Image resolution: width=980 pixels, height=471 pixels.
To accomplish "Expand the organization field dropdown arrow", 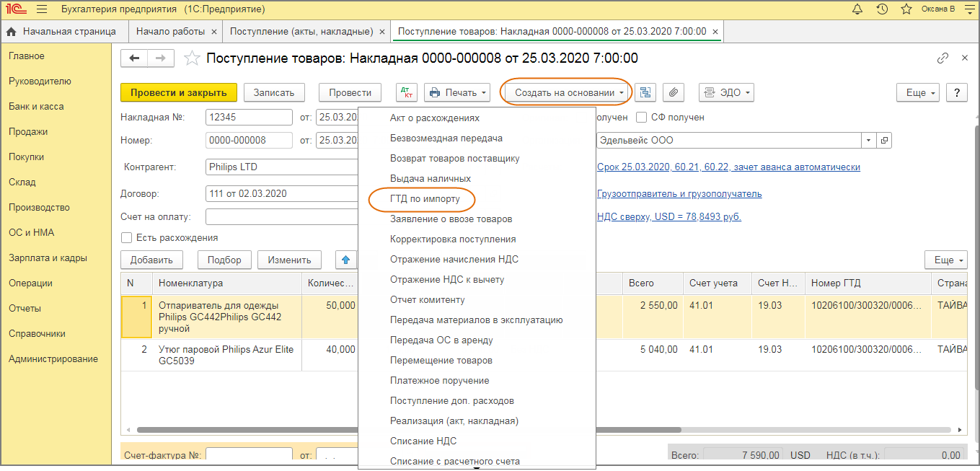I will click(869, 140).
